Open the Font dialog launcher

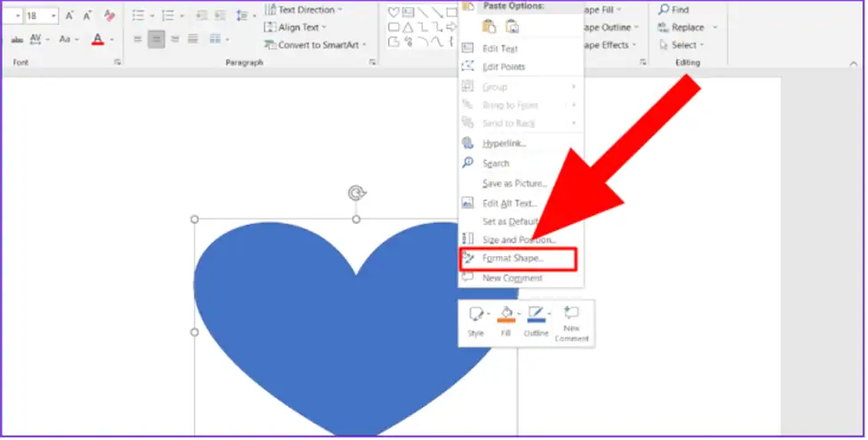click(x=117, y=62)
